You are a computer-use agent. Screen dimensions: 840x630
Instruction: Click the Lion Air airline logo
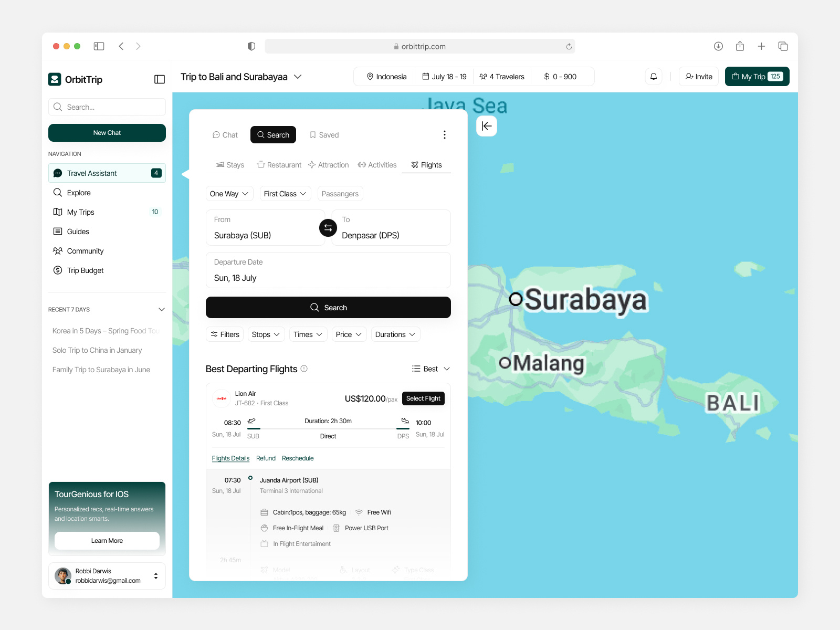click(222, 398)
